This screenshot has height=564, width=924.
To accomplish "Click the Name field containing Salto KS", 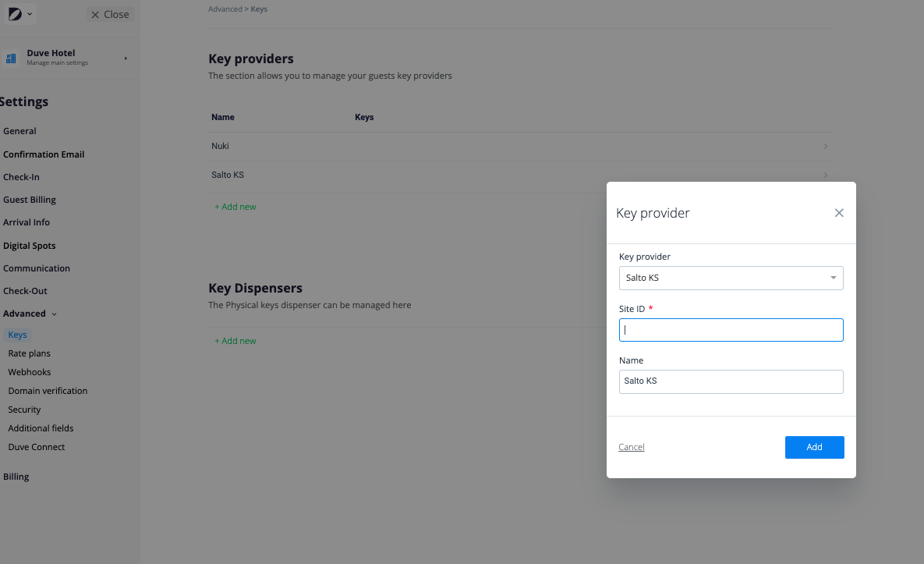I will 731,382.
